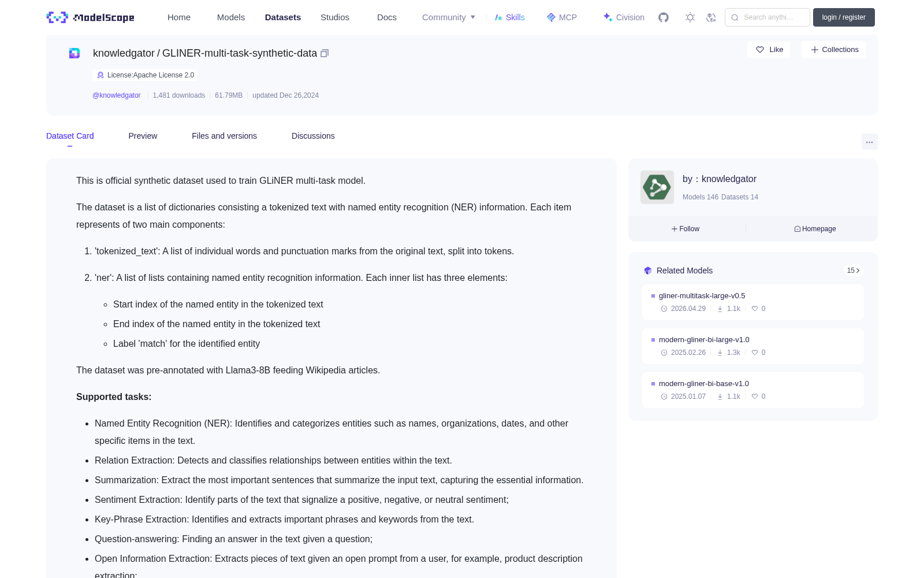Click the heart icon for modern-gliner-bi-large-v1.0
This screenshot has width=924, height=578.
[754, 353]
